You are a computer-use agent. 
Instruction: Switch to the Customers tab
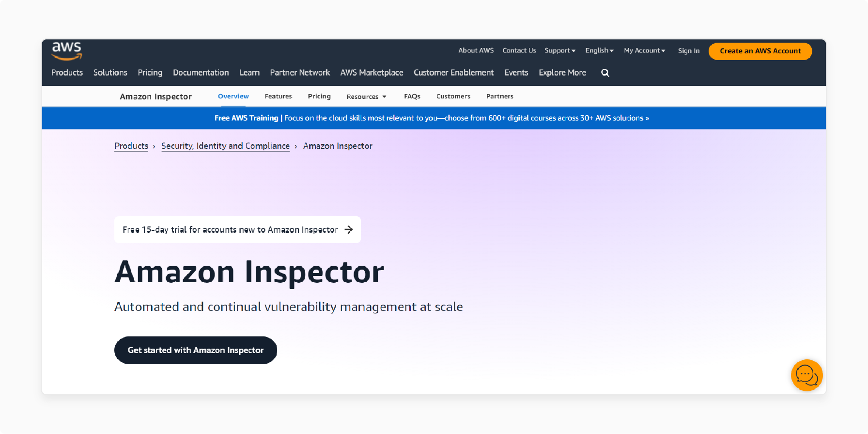point(453,96)
